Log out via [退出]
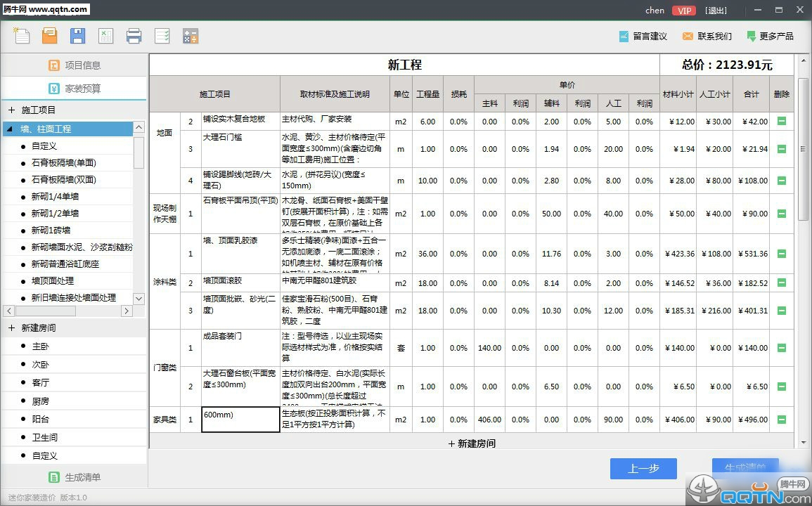 pos(716,11)
